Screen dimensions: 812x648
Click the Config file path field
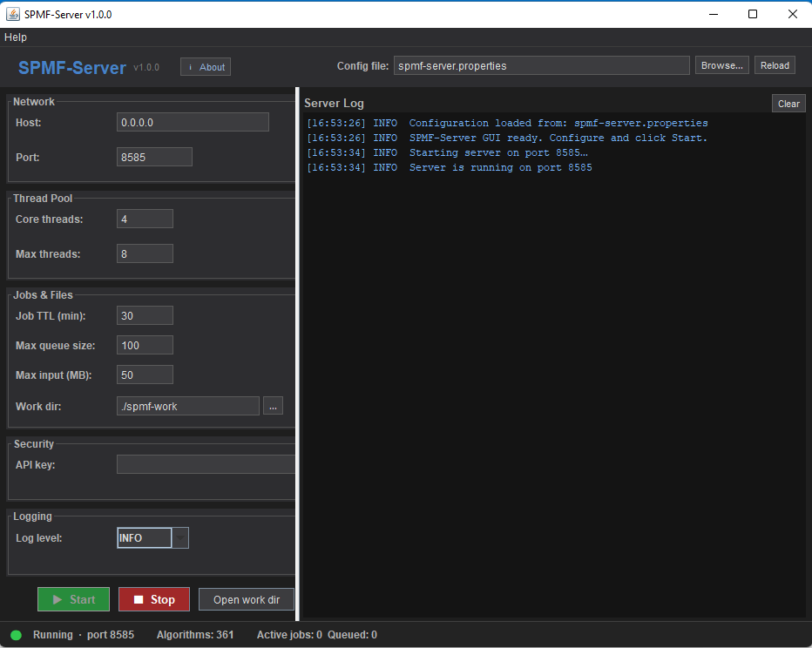pos(541,65)
